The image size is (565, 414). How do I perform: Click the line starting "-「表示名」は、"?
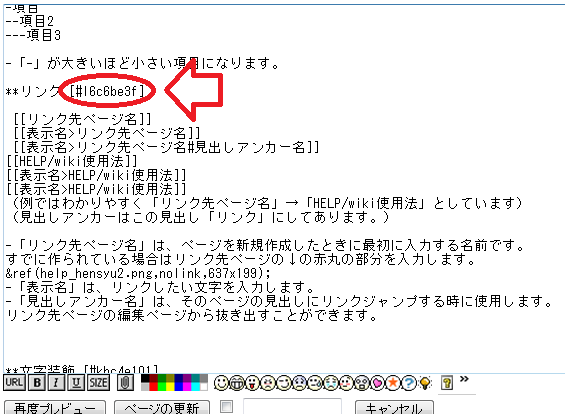tap(161, 288)
